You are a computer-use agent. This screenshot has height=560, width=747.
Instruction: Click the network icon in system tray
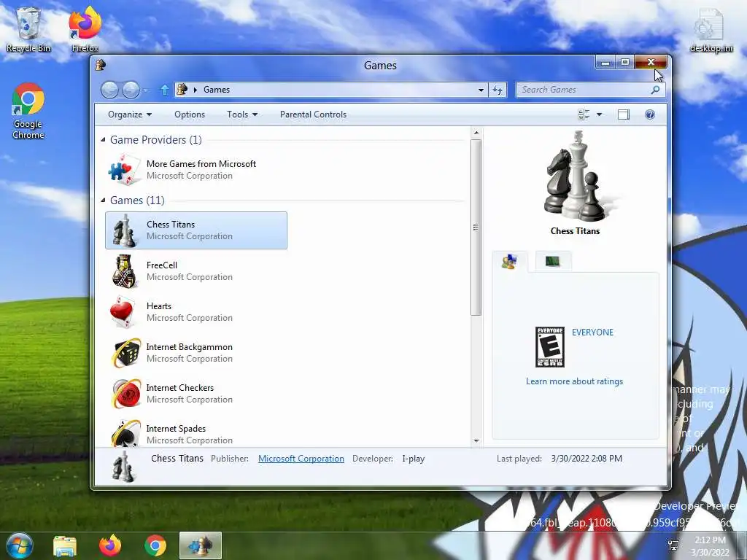[x=673, y=545]
